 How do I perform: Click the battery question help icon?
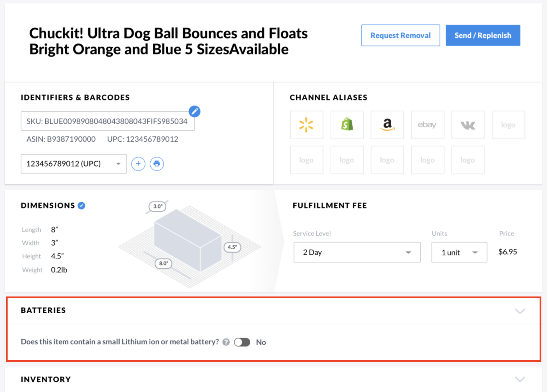click(226, 342)
